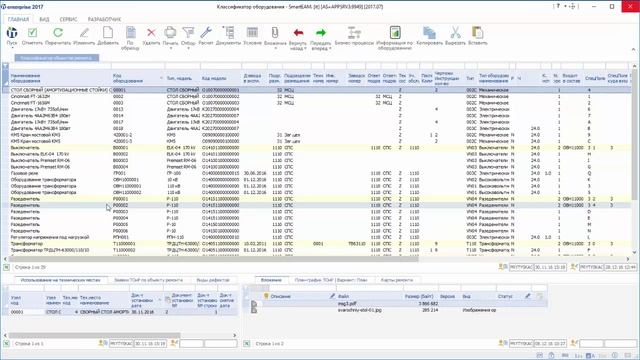Open the Документы toolbar icon

pos(229,33)
